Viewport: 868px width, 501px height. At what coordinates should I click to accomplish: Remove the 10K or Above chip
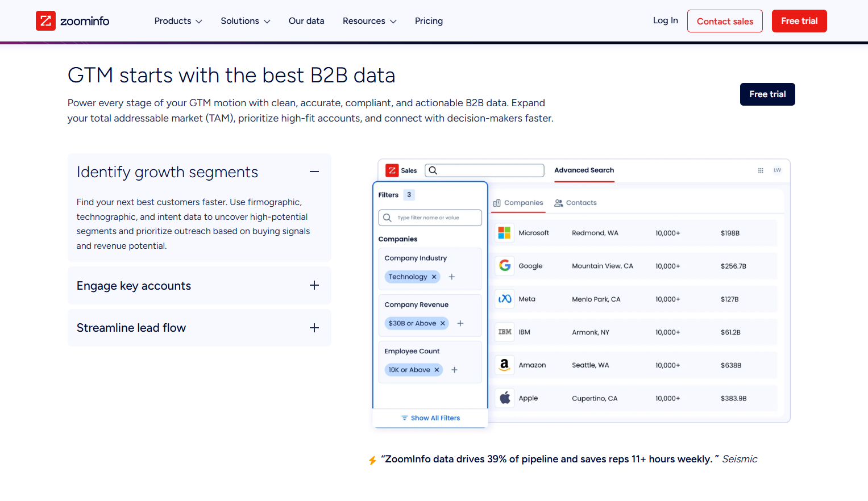[x=437, y=370]
